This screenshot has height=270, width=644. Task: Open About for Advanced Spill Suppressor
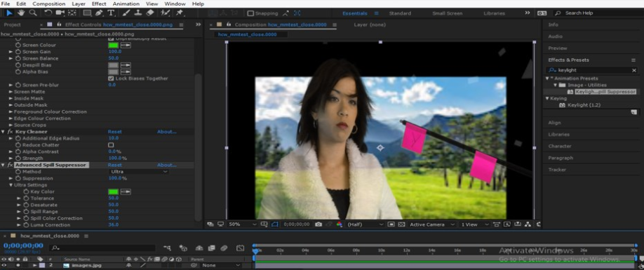coord(167,165)
